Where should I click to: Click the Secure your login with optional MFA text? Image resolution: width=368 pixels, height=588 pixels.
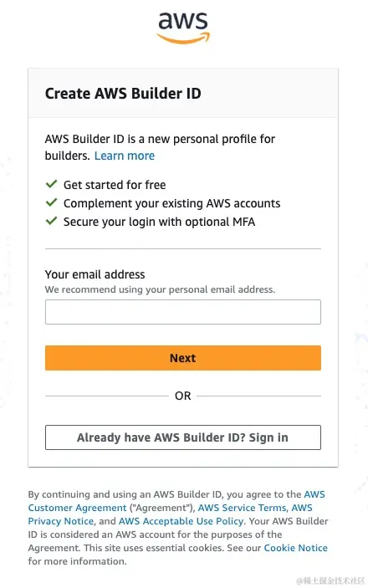click(x=159, y=222)
